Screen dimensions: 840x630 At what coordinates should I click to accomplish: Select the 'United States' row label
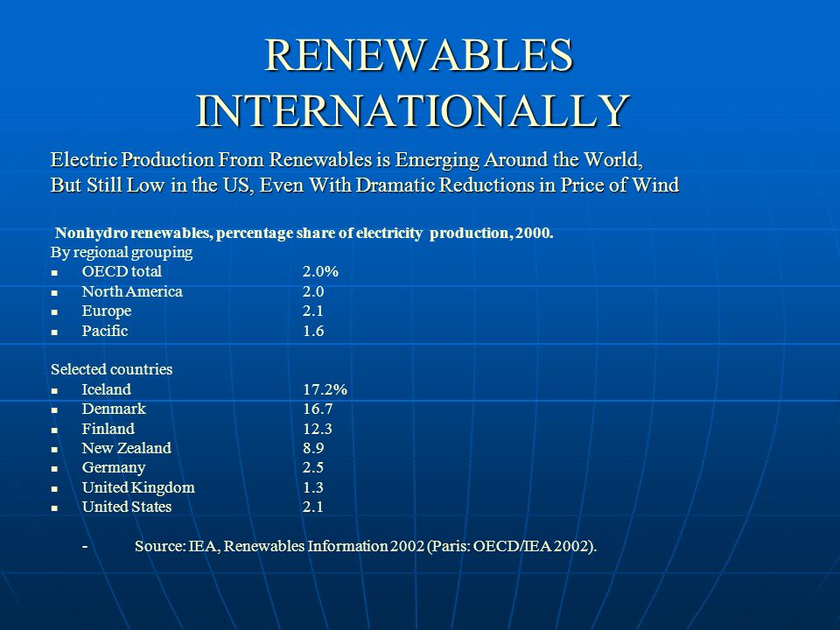click(126, 507)
